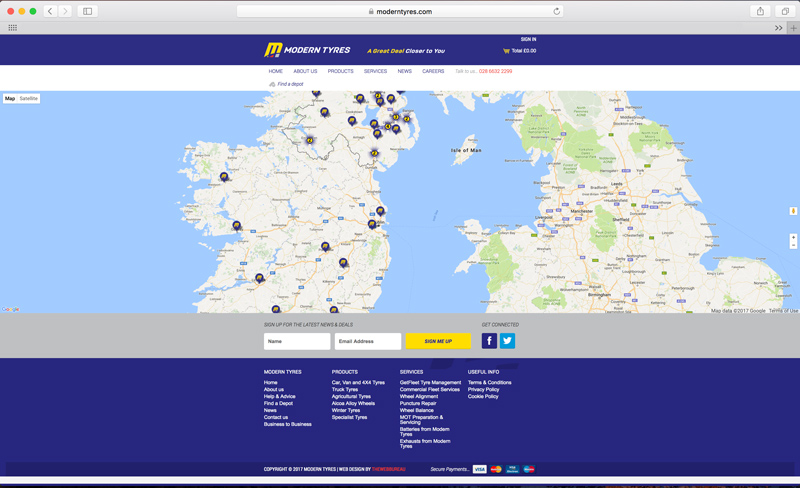
Task: Open Commercial Fleet Services footer link
Action: (x=430, y=389)
